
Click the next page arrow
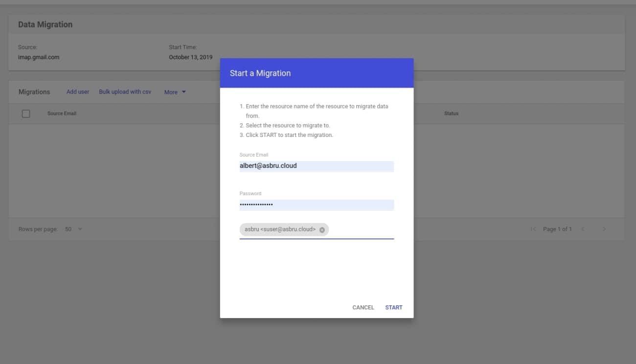[x=604, y=229]
